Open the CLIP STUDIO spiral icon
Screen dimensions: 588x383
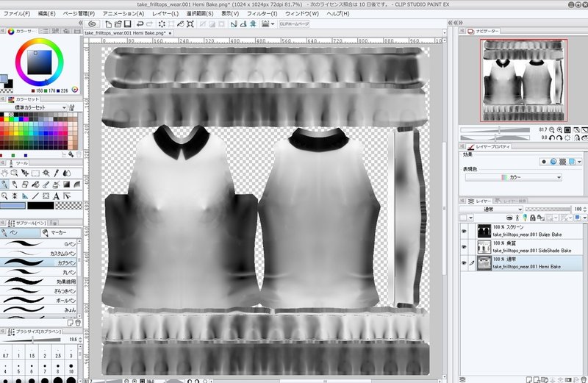point(93,24)
